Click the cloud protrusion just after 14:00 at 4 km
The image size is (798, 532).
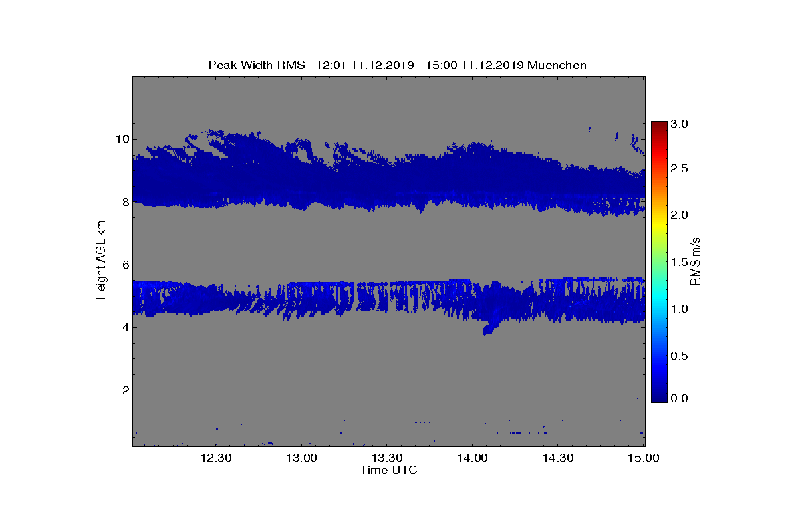click(x=491, y=327)
